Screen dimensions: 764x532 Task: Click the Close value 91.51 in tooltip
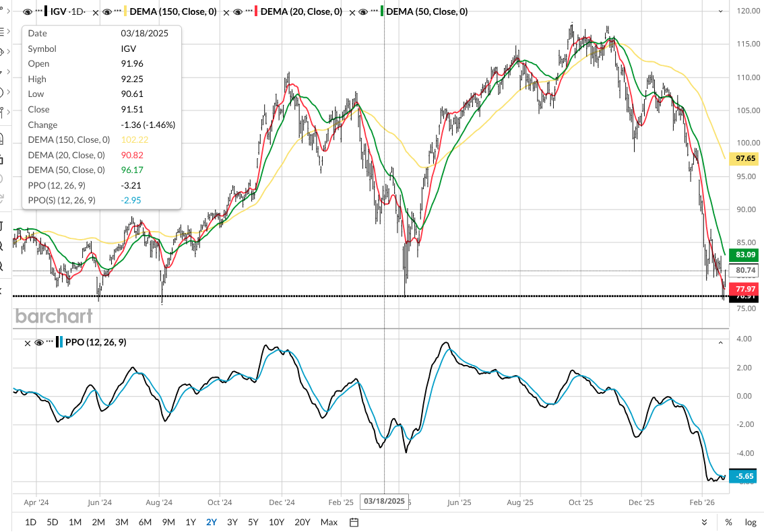pyautogui.click(x=131, y=110)
